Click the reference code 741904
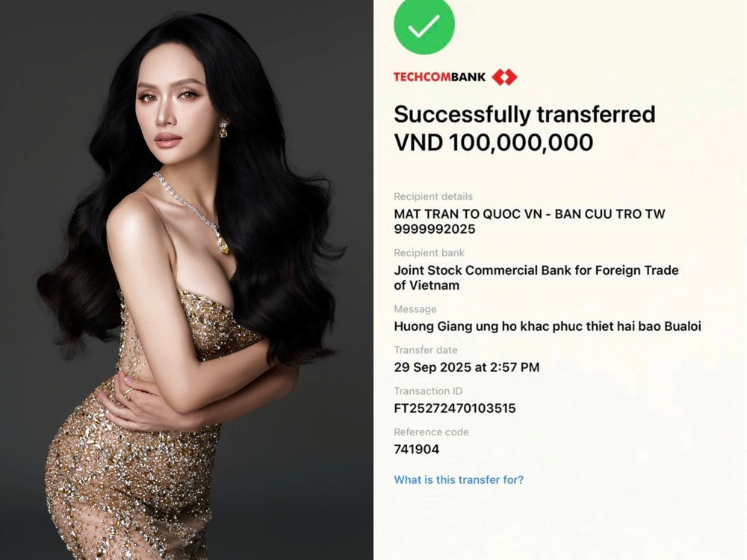Image resolution: width=747 pixels, height=560 pixels. point(416,449)
